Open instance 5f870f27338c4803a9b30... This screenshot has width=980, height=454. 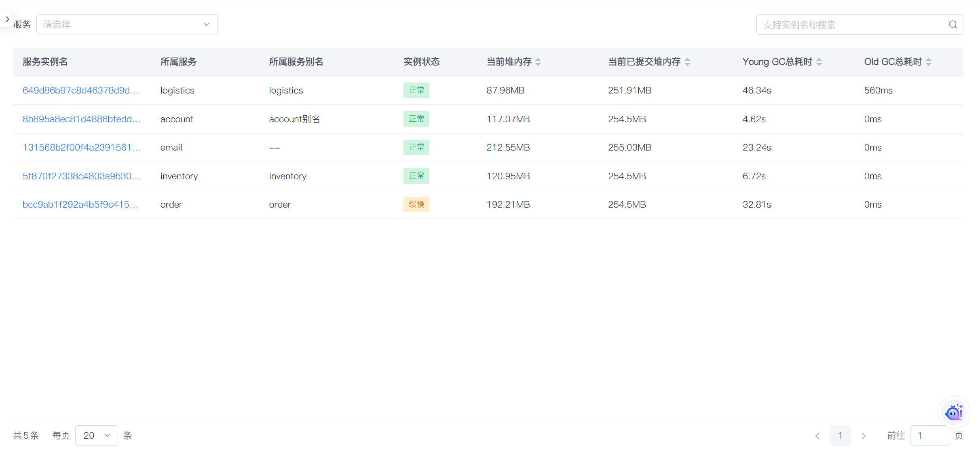click(81, 176)
